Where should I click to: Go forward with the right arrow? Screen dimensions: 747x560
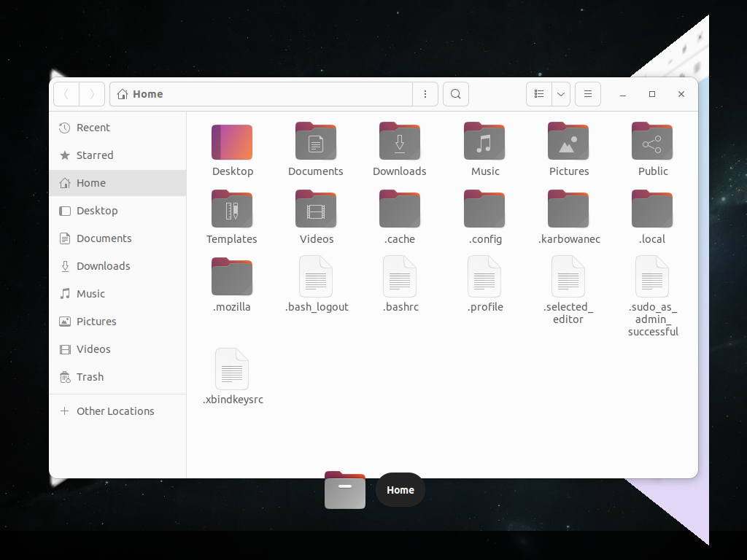[92, 94]
